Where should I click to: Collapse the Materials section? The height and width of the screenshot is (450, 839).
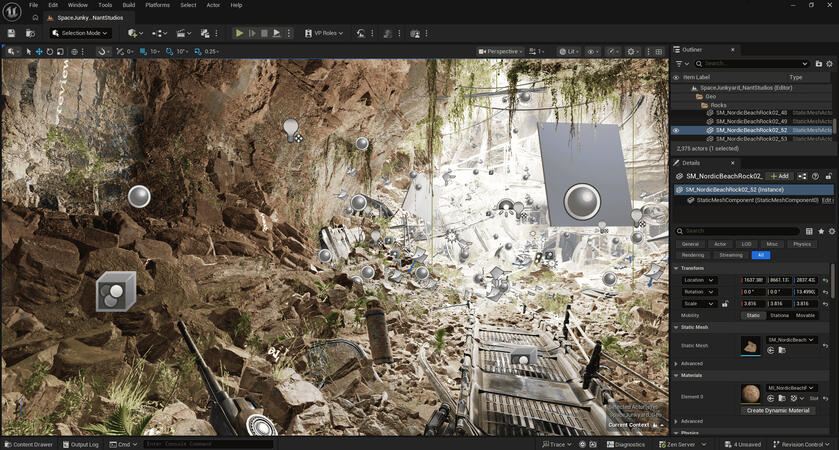pos(676,376)
